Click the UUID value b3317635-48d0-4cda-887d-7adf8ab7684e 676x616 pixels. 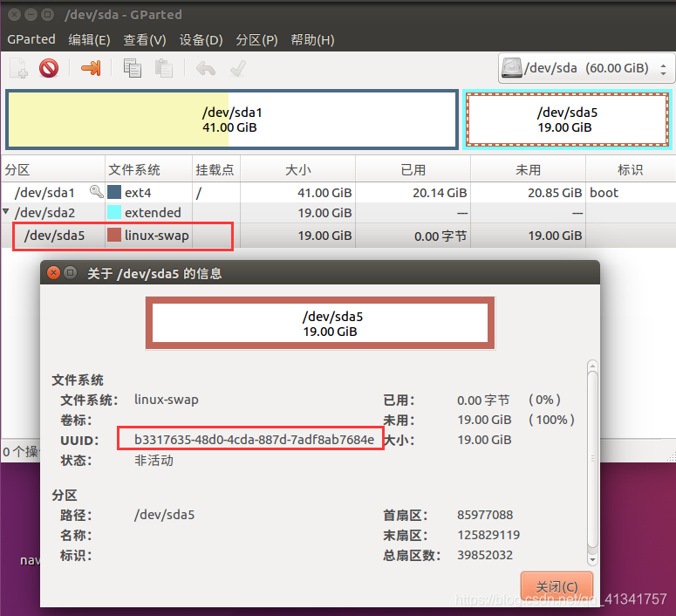[x=254, y=439]
